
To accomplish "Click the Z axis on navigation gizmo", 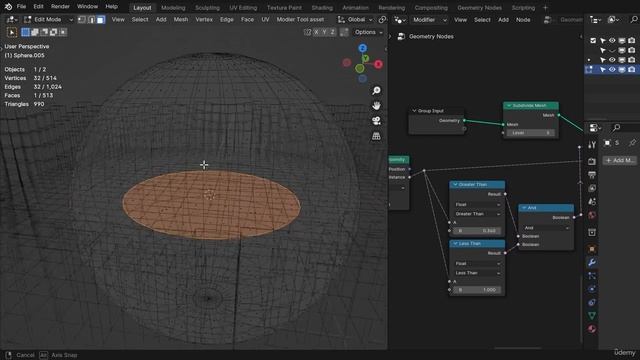I will pos(362,48).
